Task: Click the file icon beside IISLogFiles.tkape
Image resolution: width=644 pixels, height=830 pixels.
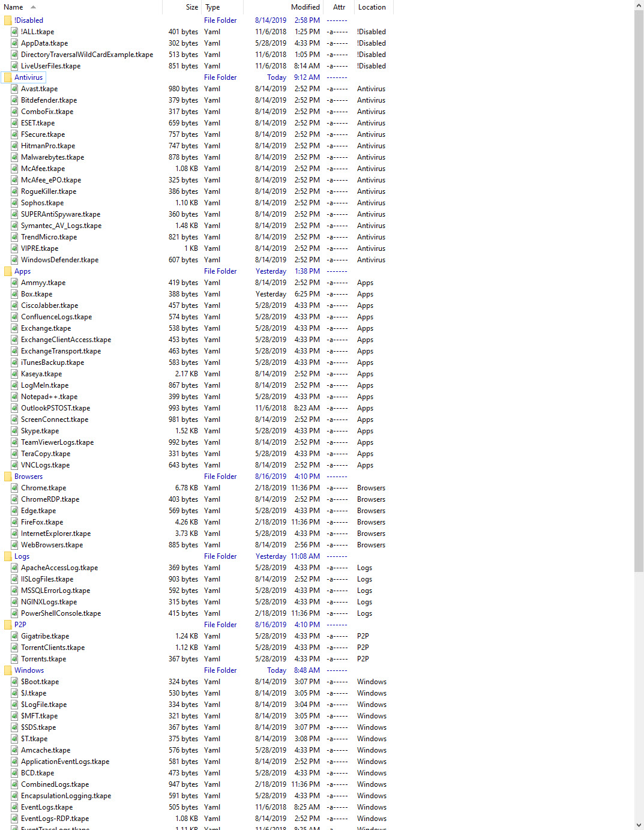Action: coord(14,579)
